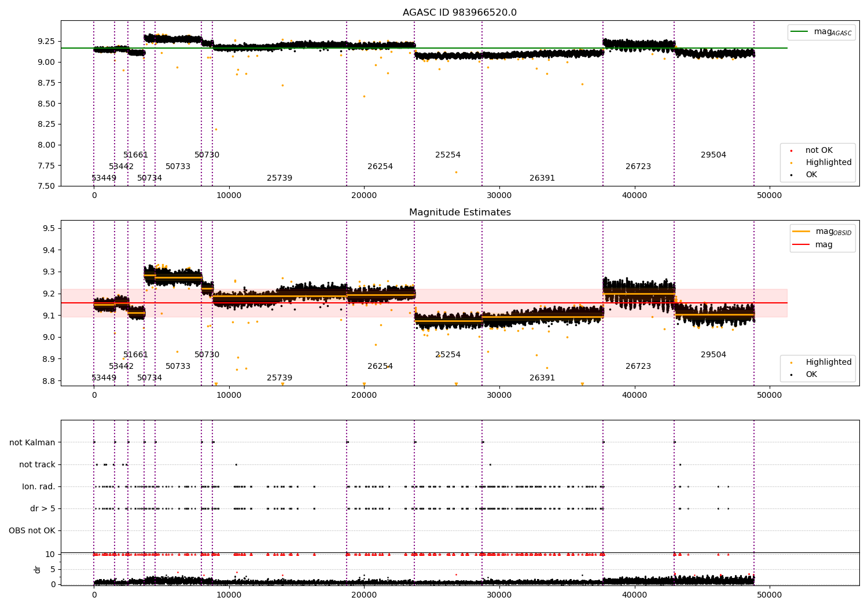Click the 10 tick on the dr axis
This screenshot has width=868, height=608.
click(50, 555)
